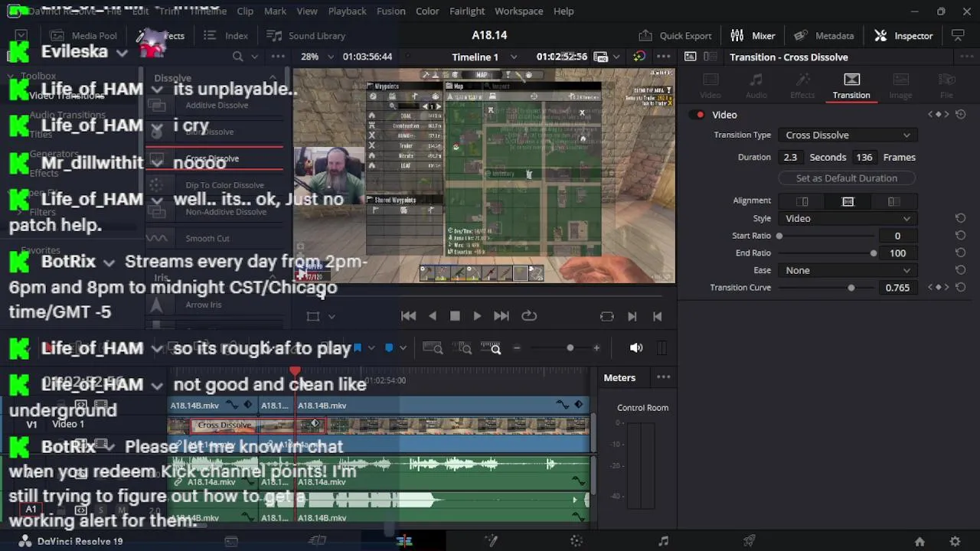Open the Index panel
Image resolution: width=980 pixels, height=551 pixels.
click(x=226, y=35)
